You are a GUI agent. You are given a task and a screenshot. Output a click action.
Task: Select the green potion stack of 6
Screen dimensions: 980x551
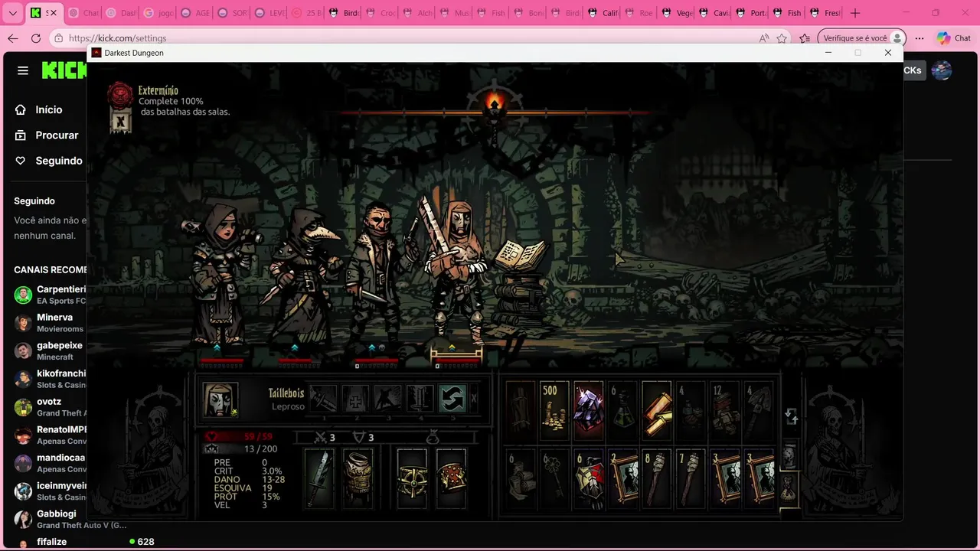pyautogui.click(x=622, y=410)
